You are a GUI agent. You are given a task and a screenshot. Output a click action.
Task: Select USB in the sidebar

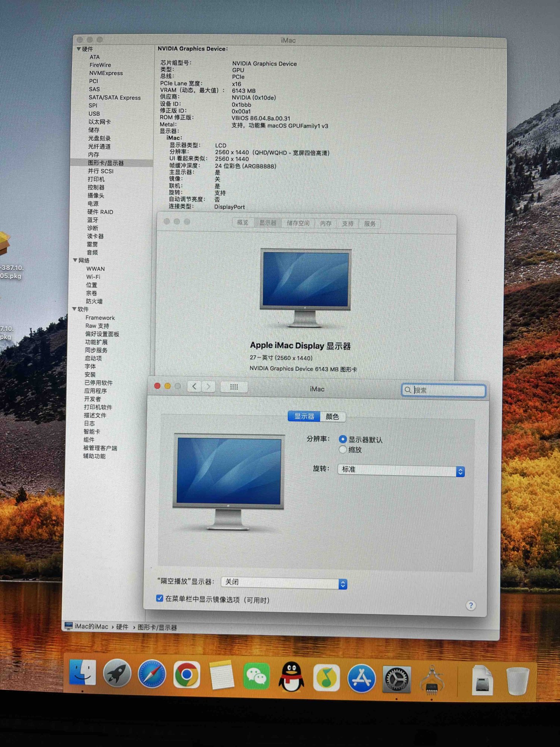click(x=94, y=114)
